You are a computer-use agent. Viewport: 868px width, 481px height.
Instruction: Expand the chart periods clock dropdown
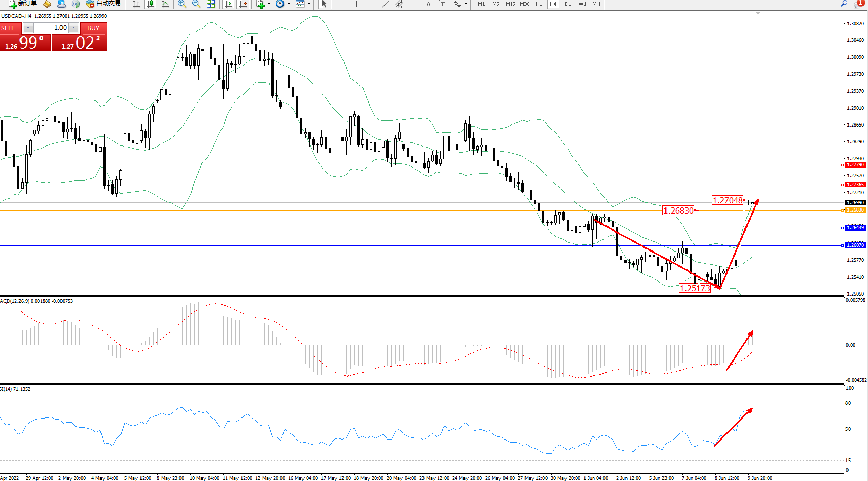click(289, 4)
